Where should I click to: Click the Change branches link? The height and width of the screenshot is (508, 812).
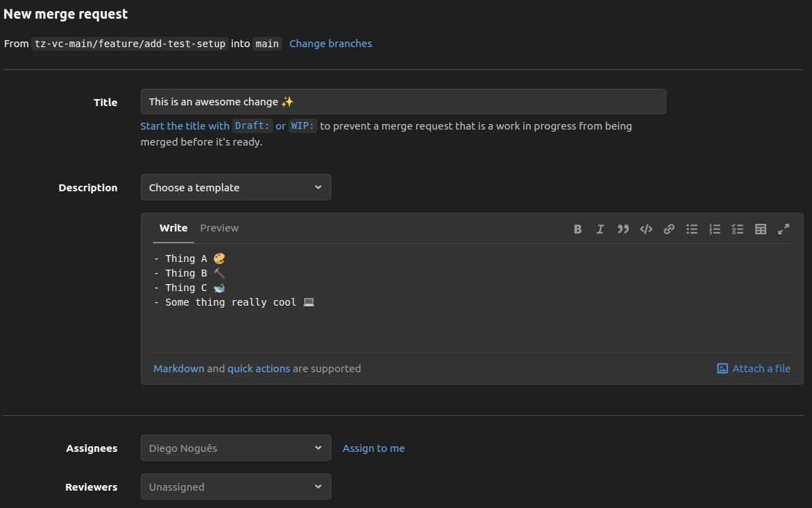(x=331, y=43)
